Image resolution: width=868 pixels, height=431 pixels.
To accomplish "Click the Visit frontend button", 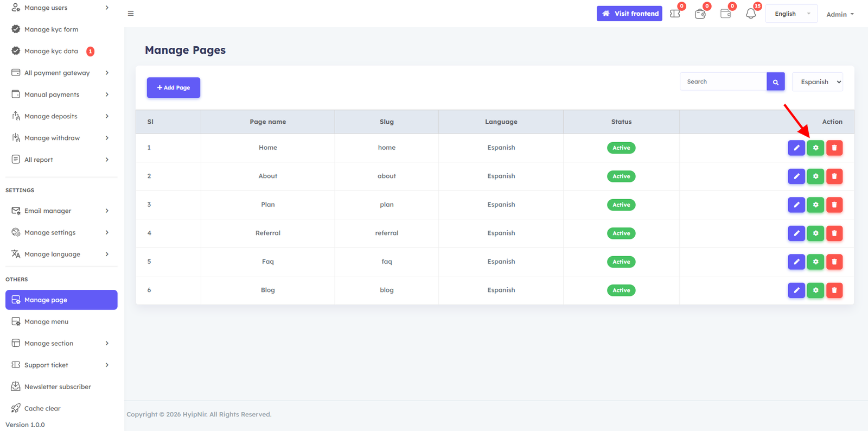I will pos(629,14).
